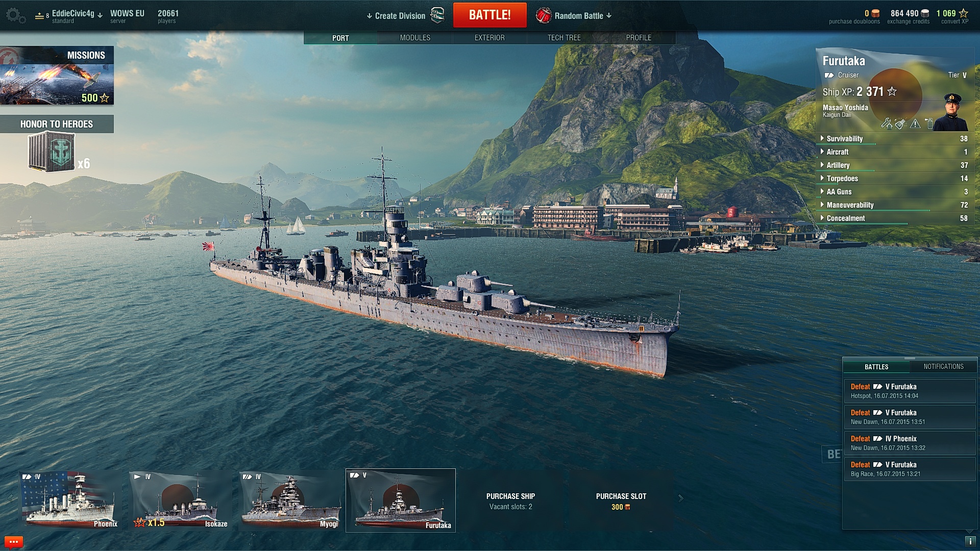
Task: Click the division emblem icon beside Create Division
Action: [x=437, y=16]
